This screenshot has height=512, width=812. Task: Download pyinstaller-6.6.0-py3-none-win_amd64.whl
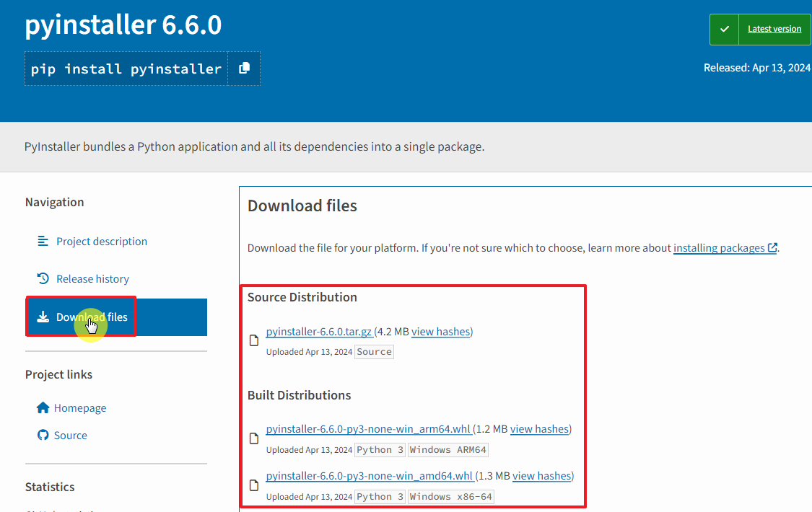pyautogui.click(x=370, y=476)
